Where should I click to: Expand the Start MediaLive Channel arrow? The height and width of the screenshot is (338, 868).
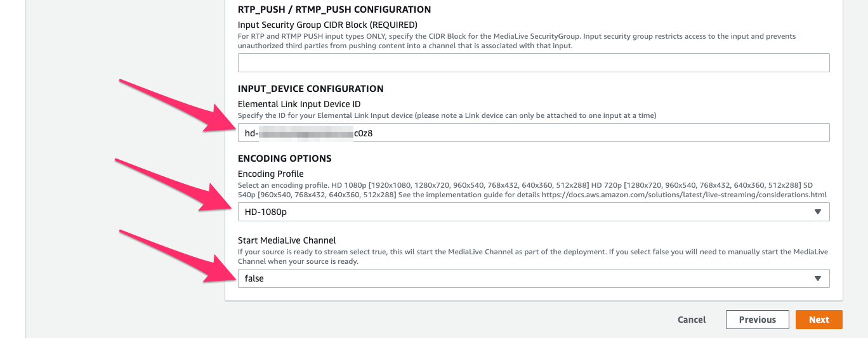817,278
